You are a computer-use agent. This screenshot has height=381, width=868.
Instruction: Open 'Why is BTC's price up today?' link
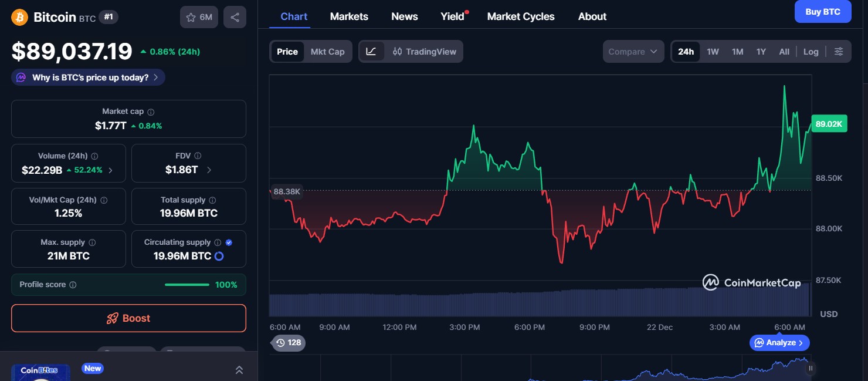87,77
